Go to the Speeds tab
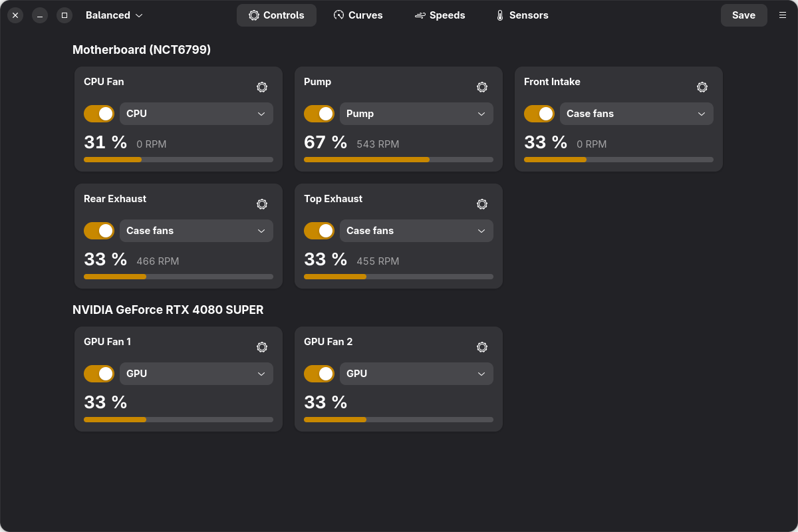 [x=440, y=15]
